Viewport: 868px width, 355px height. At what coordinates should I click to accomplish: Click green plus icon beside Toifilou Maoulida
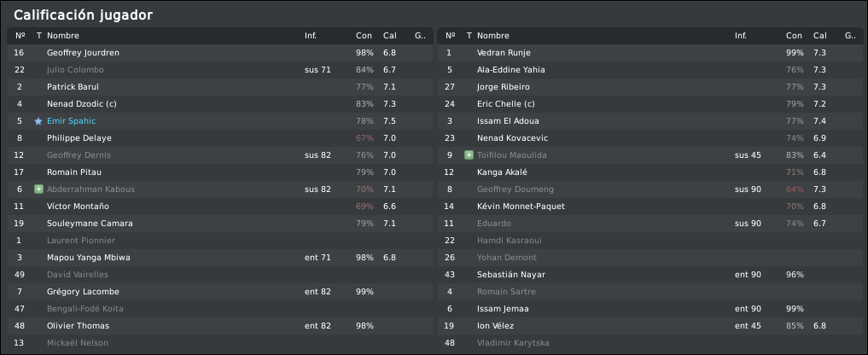[469, 155]
